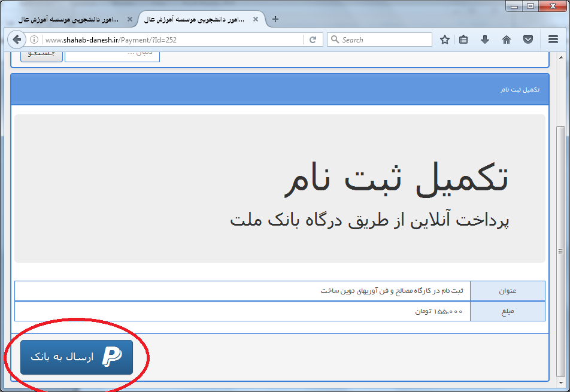Go to Firefox home page icon
This screenshot has height=392, width=570.
pyautogui.click(x=507, y=39)
